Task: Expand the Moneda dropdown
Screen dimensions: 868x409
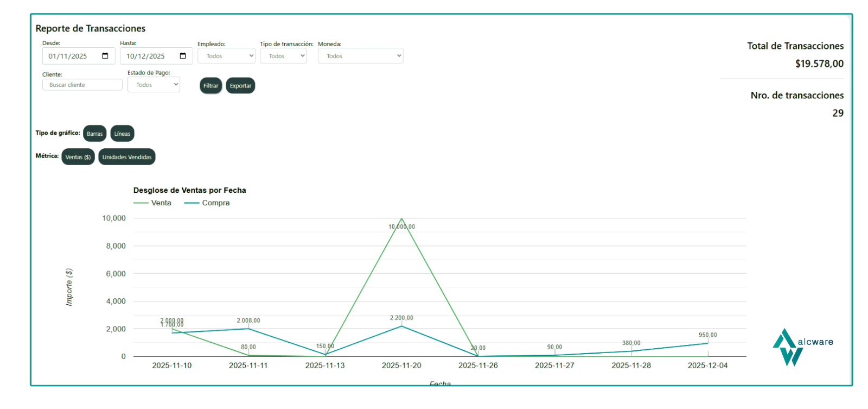Action: 360,56
